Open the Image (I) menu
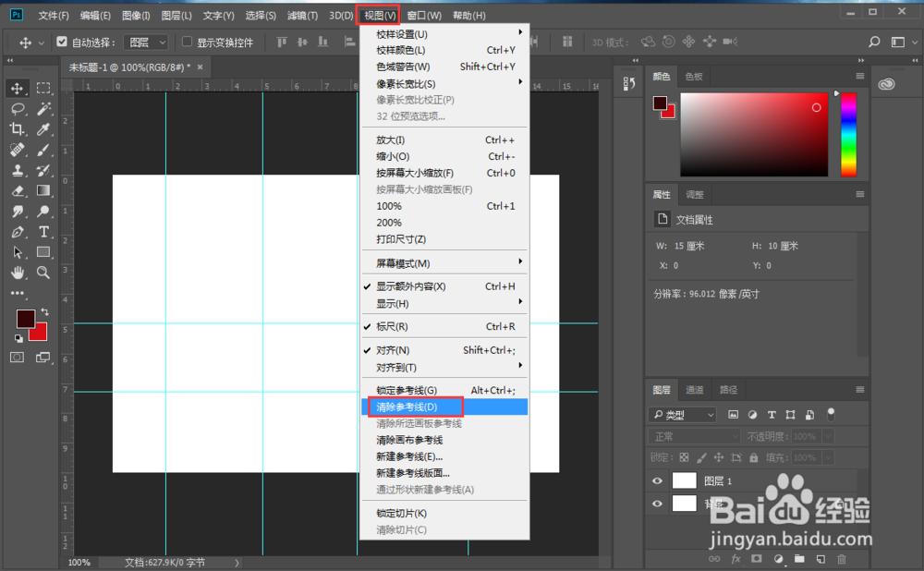This screenshot has width=924, height=571. coord(136,16)
